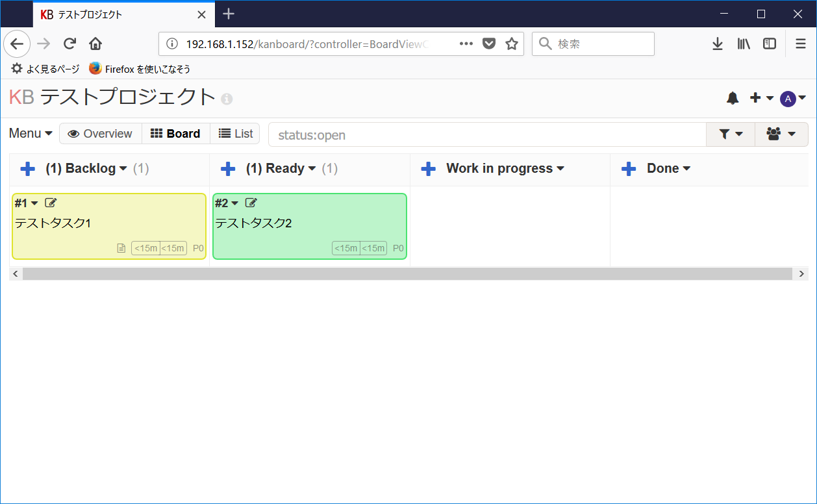Open the edit pencil on テストタスク1 card
The height and width of the screenshot is (504, 817).
51,202
